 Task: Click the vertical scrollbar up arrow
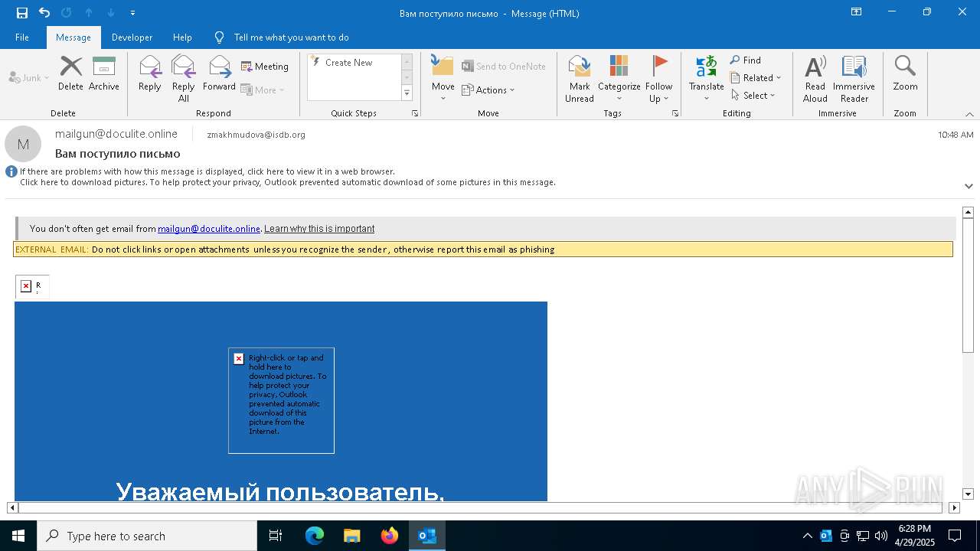pos(968,212)
